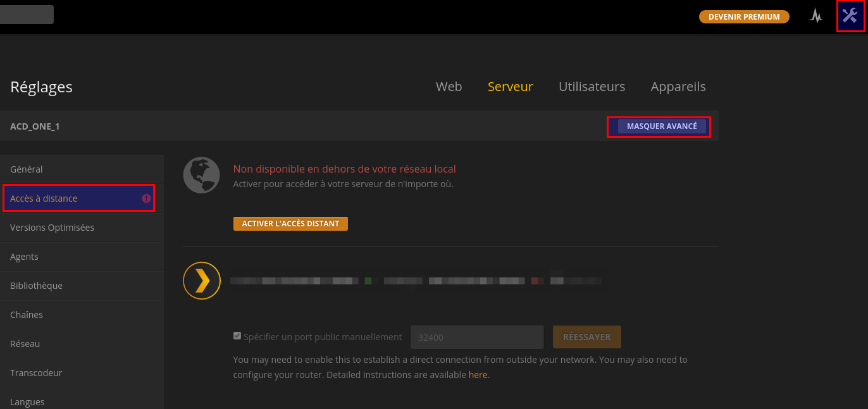Open the activity pulse icon
Viewport: 868px width, 409px height.
(815, 16)
